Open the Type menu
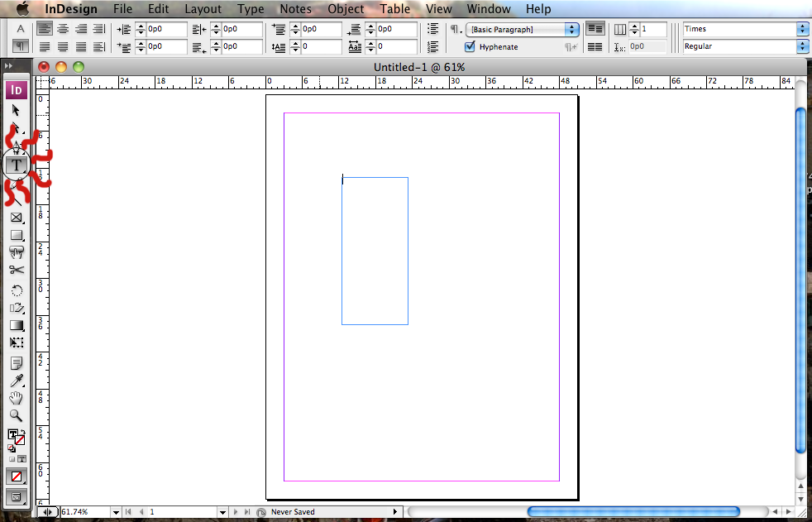The image size is (812, 522). [251, 9]
